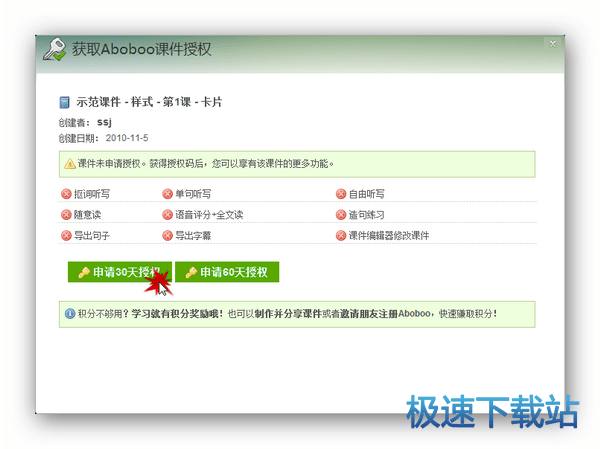Click the key icon on 申请60天授权 button
The height and width of the screenshot is (449, 600).
tap(191, 272)
